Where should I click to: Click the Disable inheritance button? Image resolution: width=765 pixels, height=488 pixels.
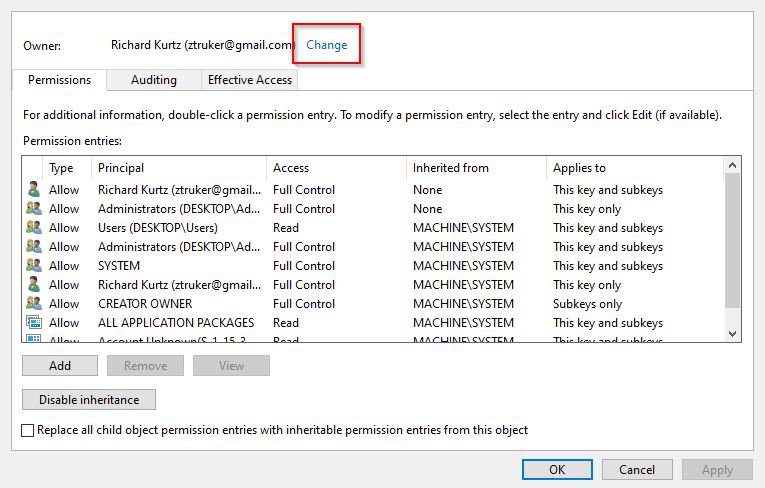[x=89, y=400]
